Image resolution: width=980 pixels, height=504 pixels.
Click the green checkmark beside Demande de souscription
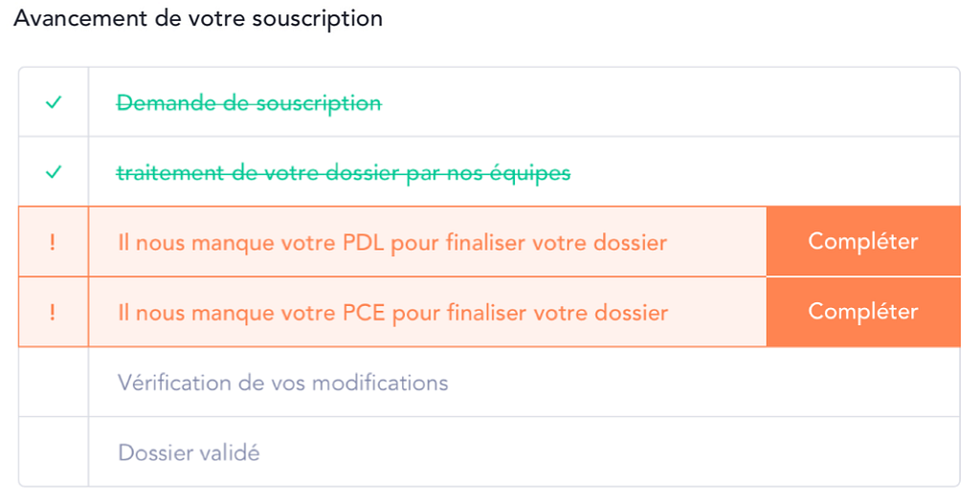pos(54,101)
